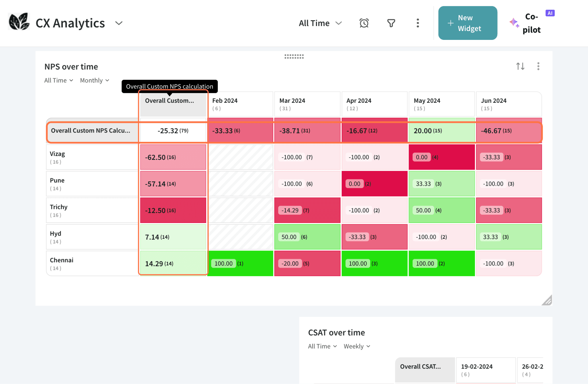Viewport: 588px width, 384px height.
Task: Click the CX Analytics leaf logo
Action: click(x=19, y=22)
